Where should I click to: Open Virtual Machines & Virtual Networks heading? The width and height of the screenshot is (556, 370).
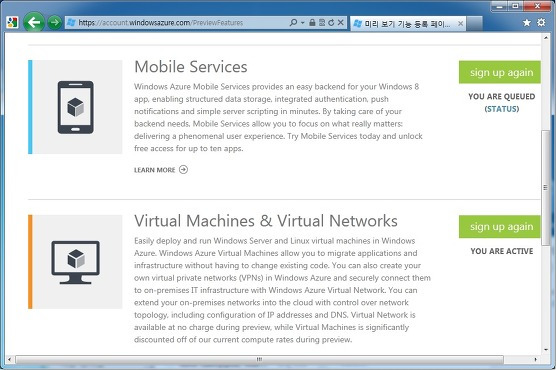click(x=266, y=221)
